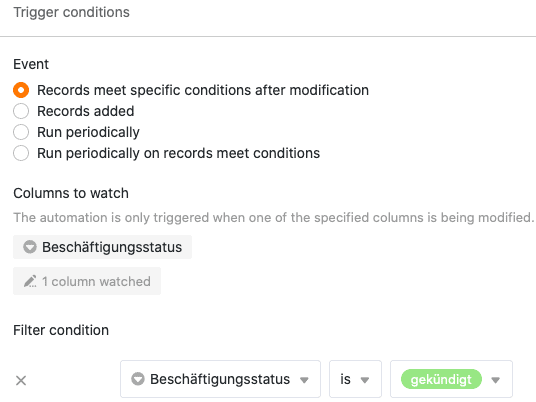Image resolution: width=536 pixels, height=402 pixels.
Task: Click the 'is' operator text
Action: point(345,379)
